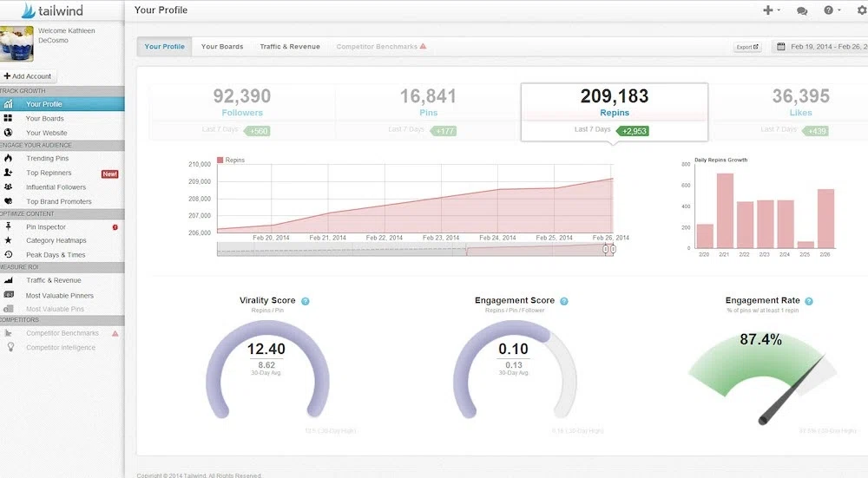Click the chart range slider handle
The width and height of the screenshot is (868, 478).
pos(609,249)
